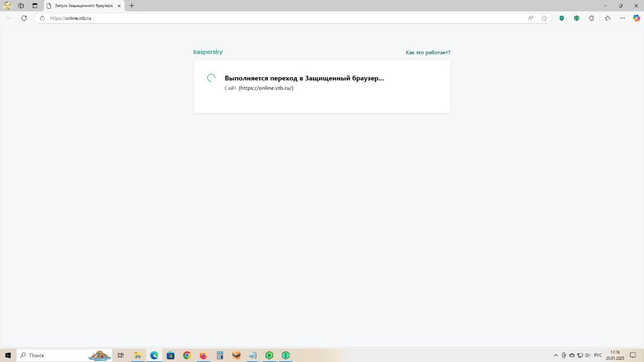Open the volume control
Screen dimensions: 644x362
[588, 356]
